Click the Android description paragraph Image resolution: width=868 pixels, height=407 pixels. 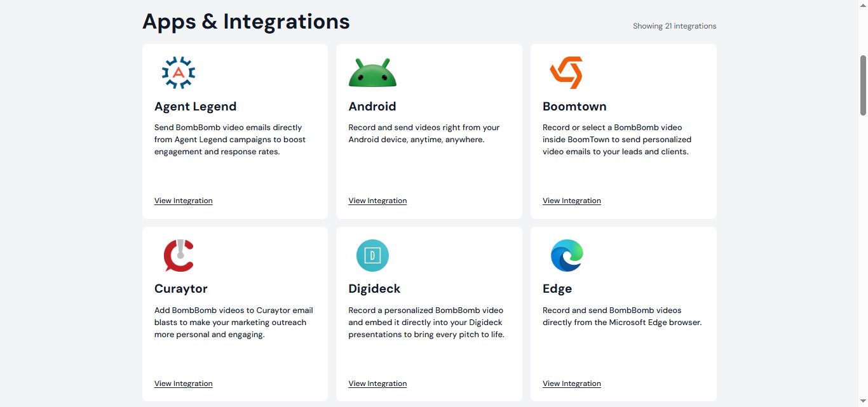[424, 133]
